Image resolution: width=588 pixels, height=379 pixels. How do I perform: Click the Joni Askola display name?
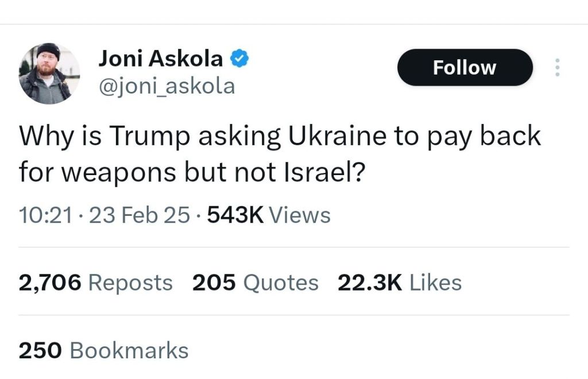[x=161, y=59]
